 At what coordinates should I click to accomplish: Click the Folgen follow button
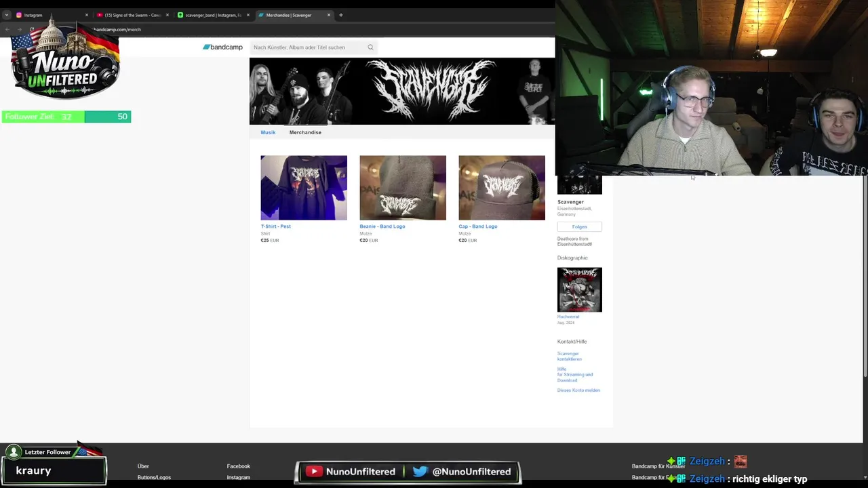[580, 226]
